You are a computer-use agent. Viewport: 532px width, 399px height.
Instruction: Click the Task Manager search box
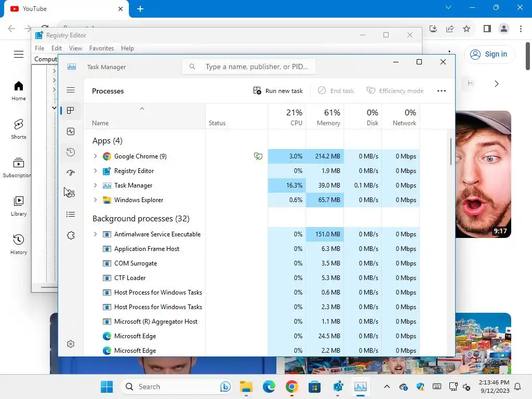click(x=249, y=66)
